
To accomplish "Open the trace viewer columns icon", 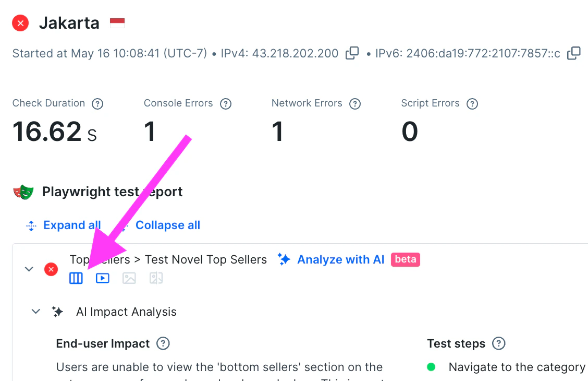I will [x=76, y=278].
